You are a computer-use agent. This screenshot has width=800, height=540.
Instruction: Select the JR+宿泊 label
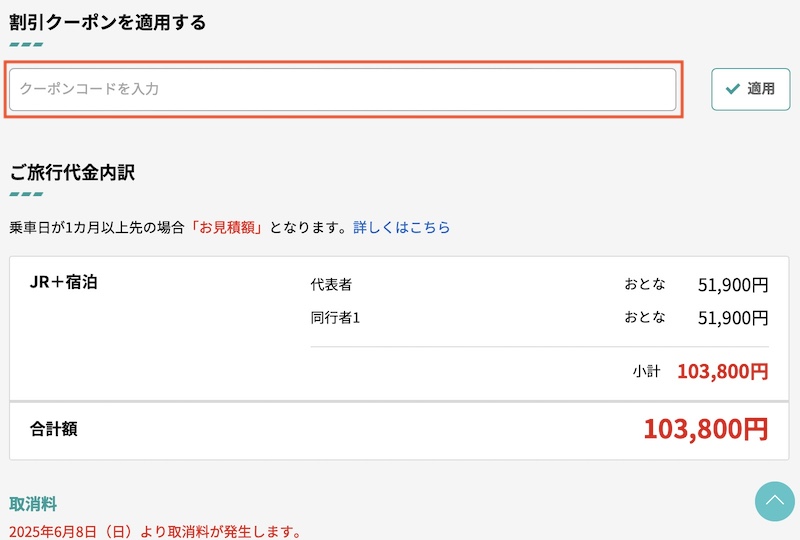[x=64, y=282]
